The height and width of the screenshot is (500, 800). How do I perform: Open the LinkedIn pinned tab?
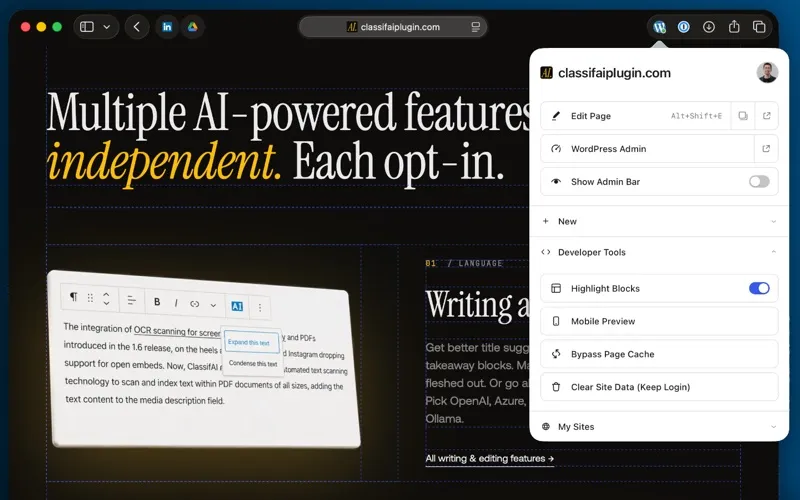pyautogui.click(x=167, y=27)
